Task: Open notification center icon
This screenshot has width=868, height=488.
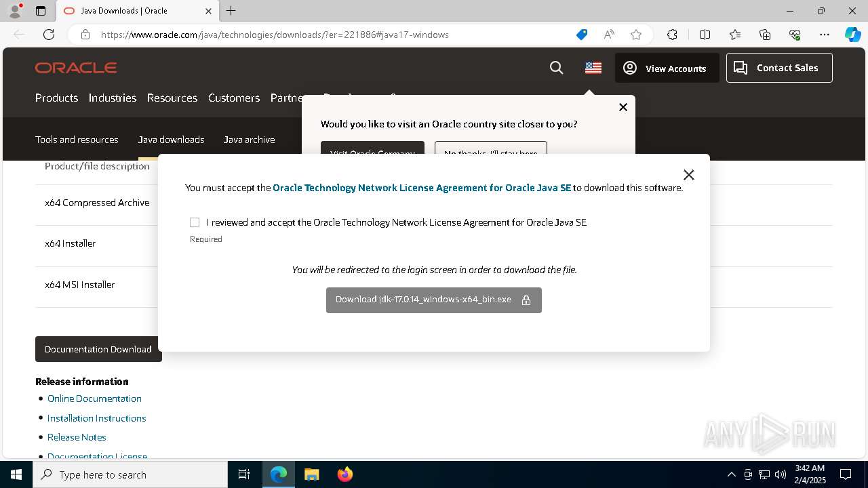Action: [x=846, y=474]
